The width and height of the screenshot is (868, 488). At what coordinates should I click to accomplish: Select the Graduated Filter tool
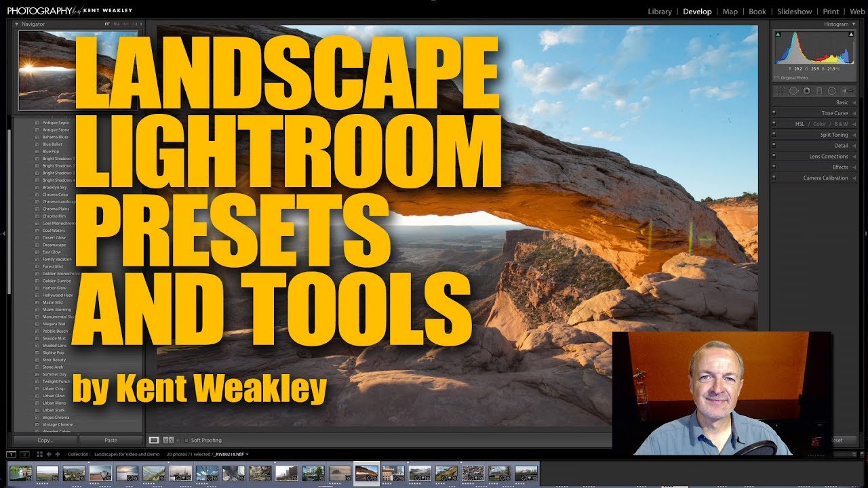819,91
